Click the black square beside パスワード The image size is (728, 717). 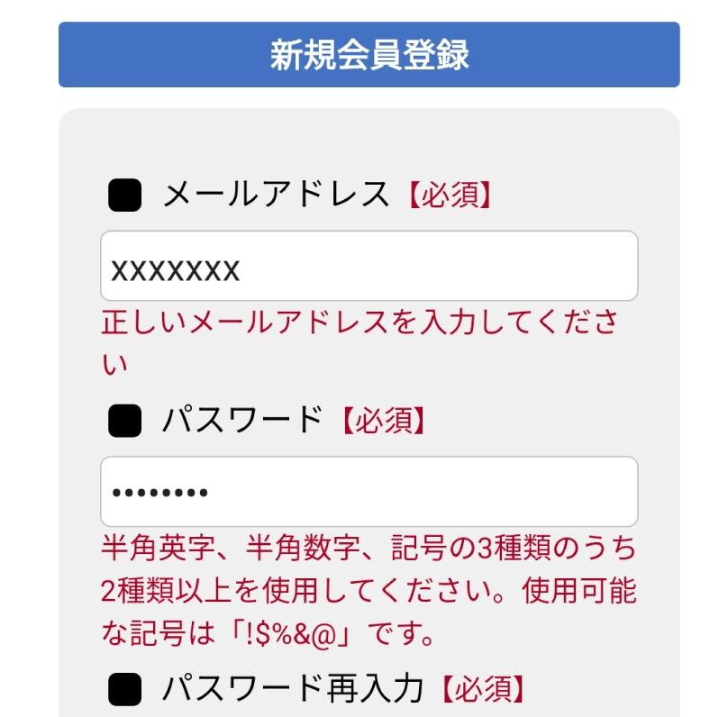point(124,420)
